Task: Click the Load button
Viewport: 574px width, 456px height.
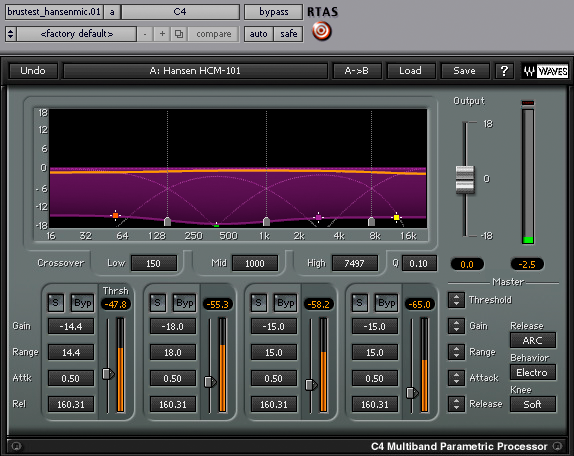Action: 411,71
